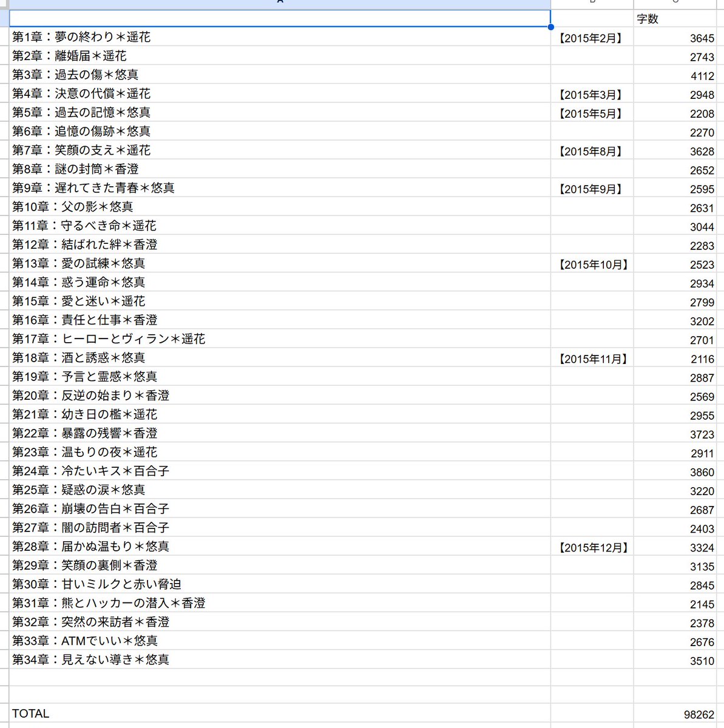Screen dimensions: 724x728
Task: Select date cell 【2015年9月】
Action: tap(592, 188)
